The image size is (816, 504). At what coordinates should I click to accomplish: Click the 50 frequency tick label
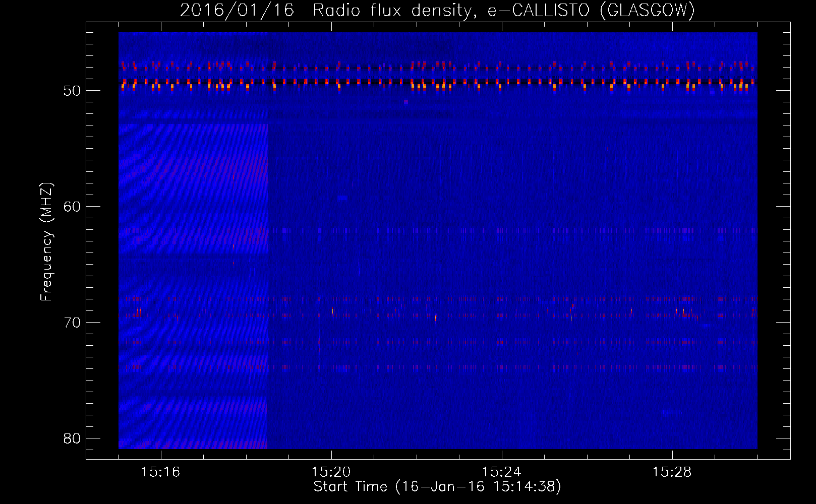pyautogui.click(x=73, y=91)
